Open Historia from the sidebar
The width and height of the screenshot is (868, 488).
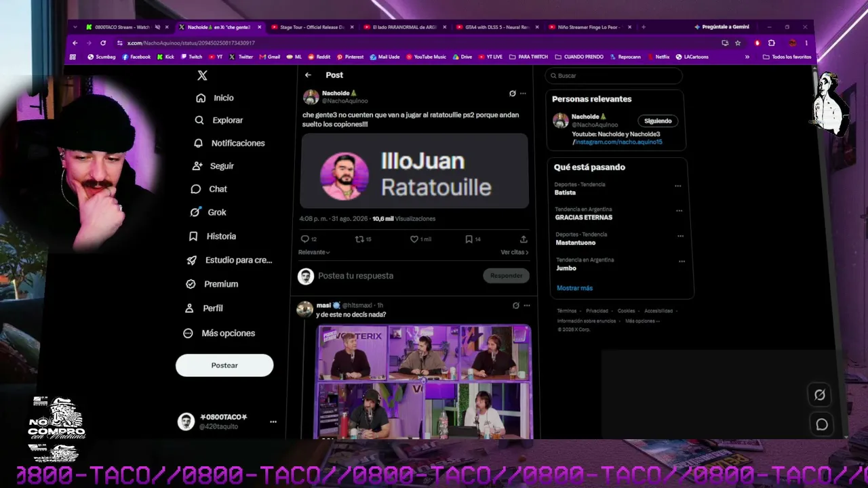pyautogui.click(x=212, y=236)
